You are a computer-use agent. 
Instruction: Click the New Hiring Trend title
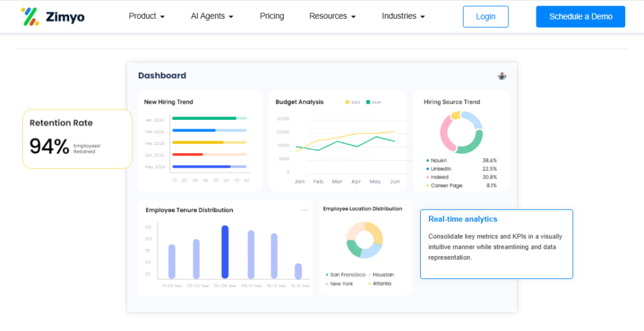coord(169,102)
